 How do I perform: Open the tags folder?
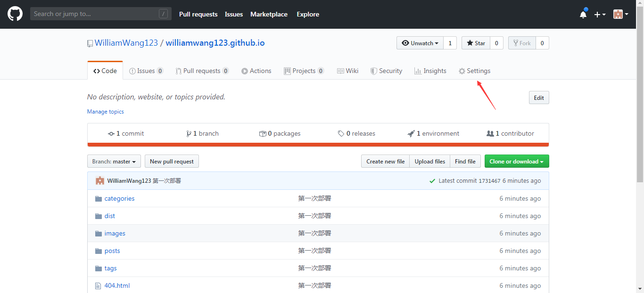(x=111, y=269)
